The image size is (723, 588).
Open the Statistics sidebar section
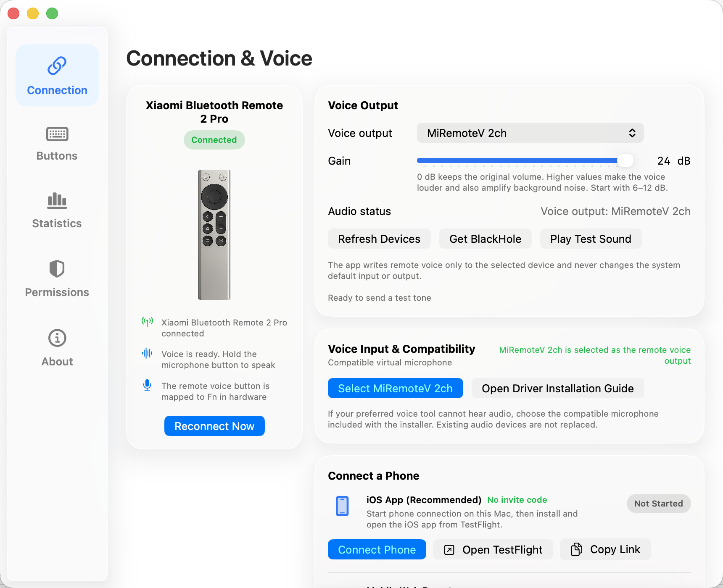57,211
